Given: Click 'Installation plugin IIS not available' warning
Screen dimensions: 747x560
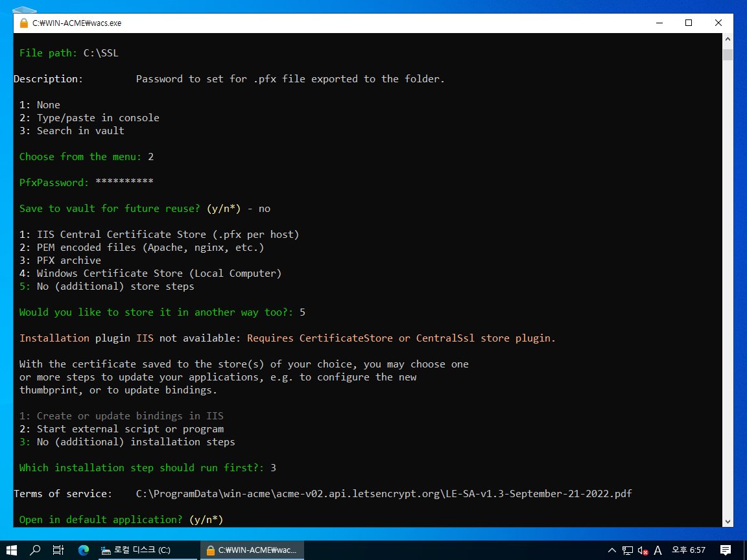Looking at the screenshot, I should click(x=287, y=338).
